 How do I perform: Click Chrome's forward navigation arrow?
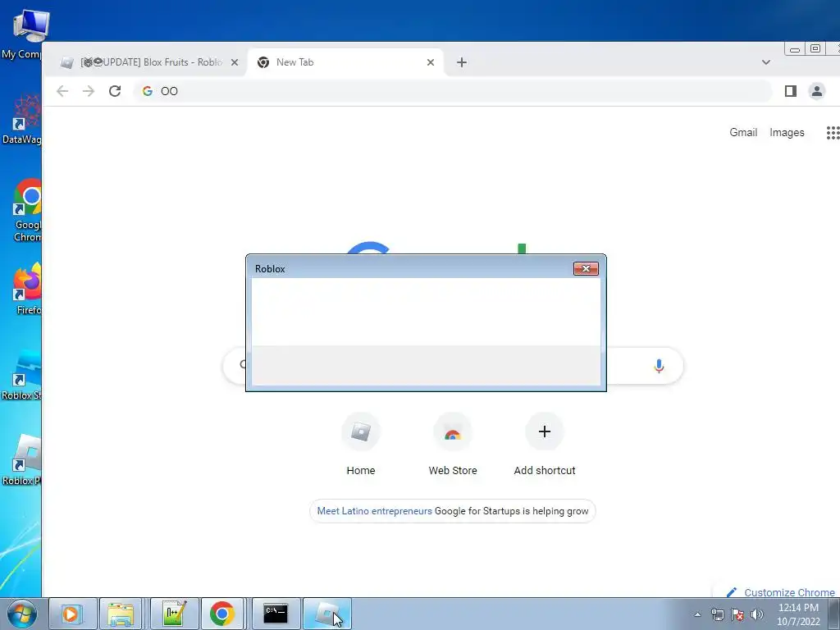89,91
